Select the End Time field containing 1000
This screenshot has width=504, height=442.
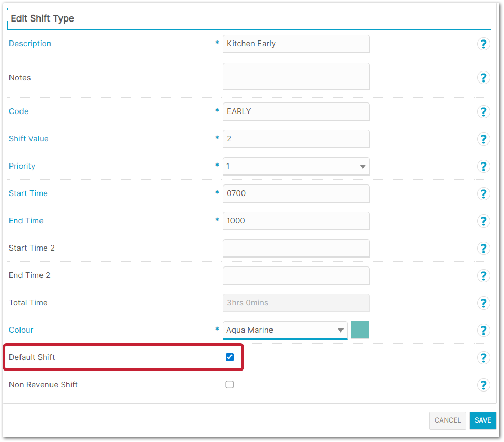coord(296,221)
